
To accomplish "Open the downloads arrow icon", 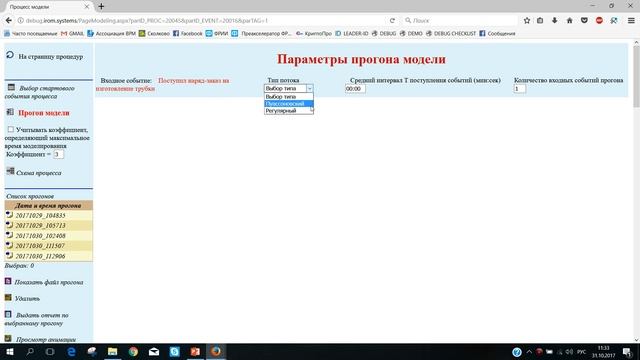I will (x=554, y=20).
